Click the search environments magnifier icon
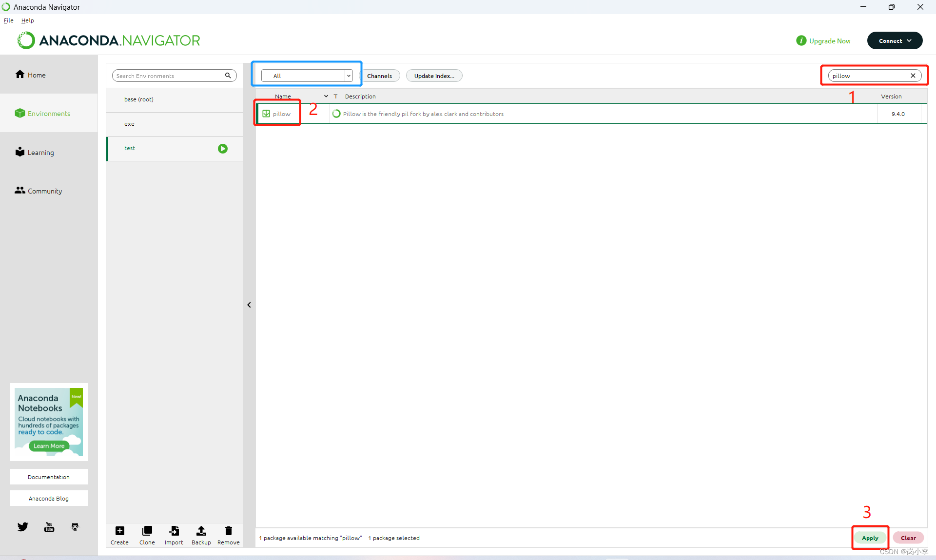This screenshot has height=560, width=936. [228, 76]
